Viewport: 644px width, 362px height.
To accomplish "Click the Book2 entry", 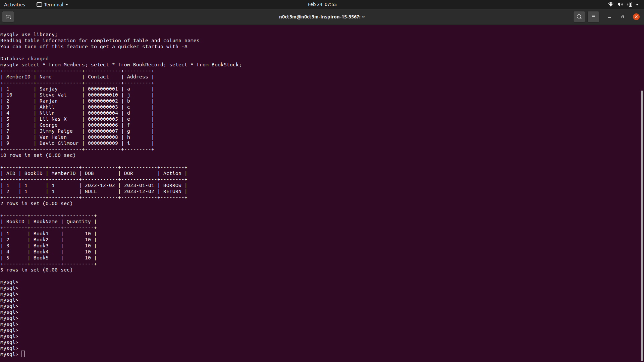I will pos(41,240).
